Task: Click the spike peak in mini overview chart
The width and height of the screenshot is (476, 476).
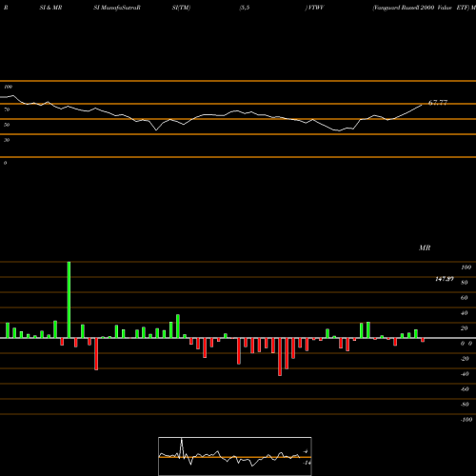Action: coord(182,440)
